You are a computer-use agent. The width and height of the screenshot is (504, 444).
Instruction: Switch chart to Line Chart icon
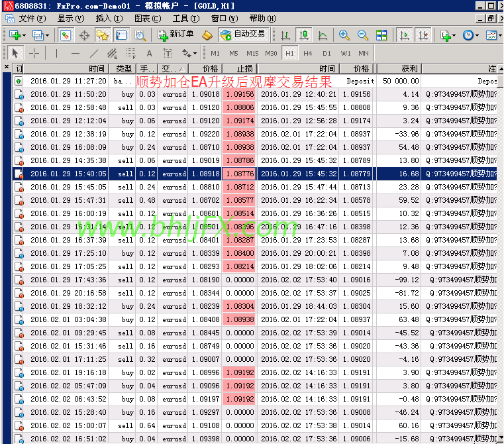click(x=323, y=35)
